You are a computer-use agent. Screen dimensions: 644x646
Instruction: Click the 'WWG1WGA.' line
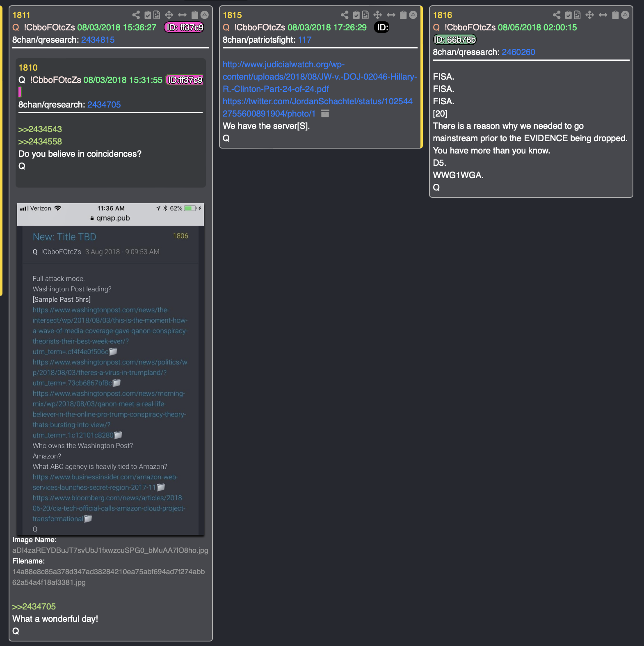458,175
